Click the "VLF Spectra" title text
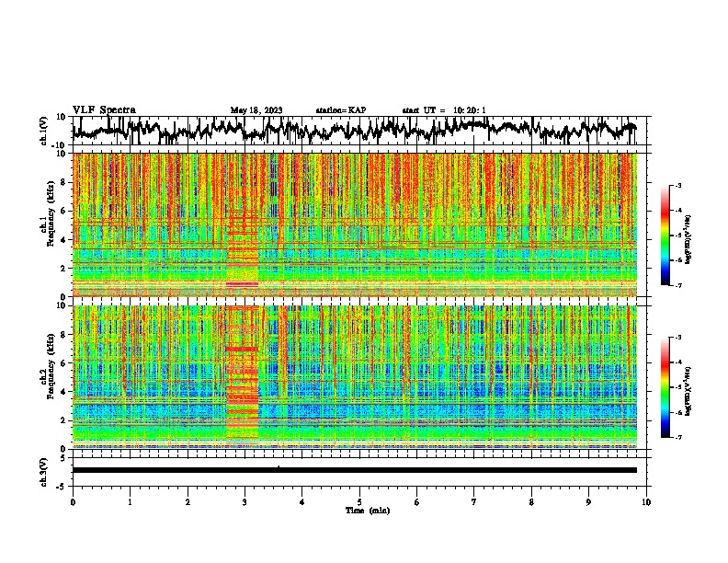Screen dimensions: 728x563 tap(104, 109)
